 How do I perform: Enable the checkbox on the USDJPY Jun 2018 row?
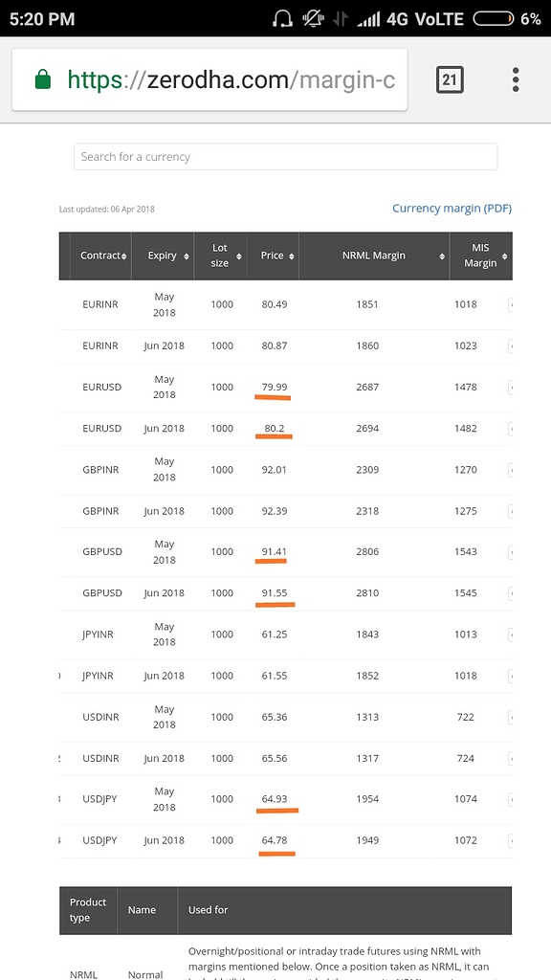pos(512,840)
